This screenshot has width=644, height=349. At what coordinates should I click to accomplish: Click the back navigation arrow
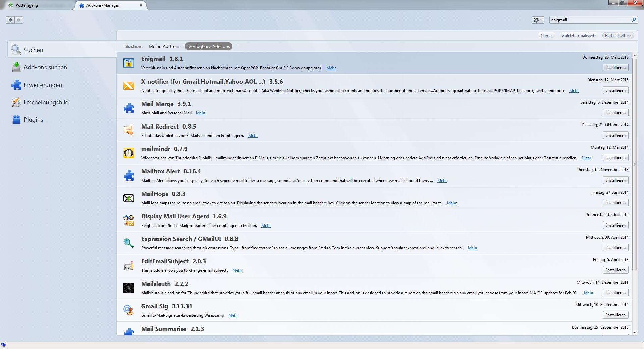[x=10, y=20]
